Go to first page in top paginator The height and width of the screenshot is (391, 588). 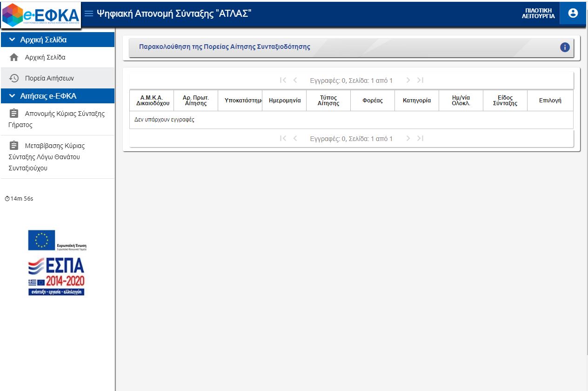(x=283, y=80)
